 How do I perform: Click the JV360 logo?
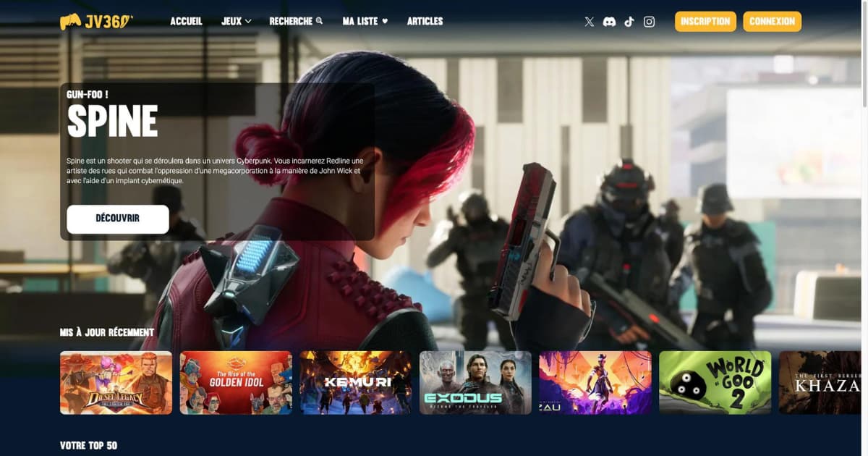96,21
